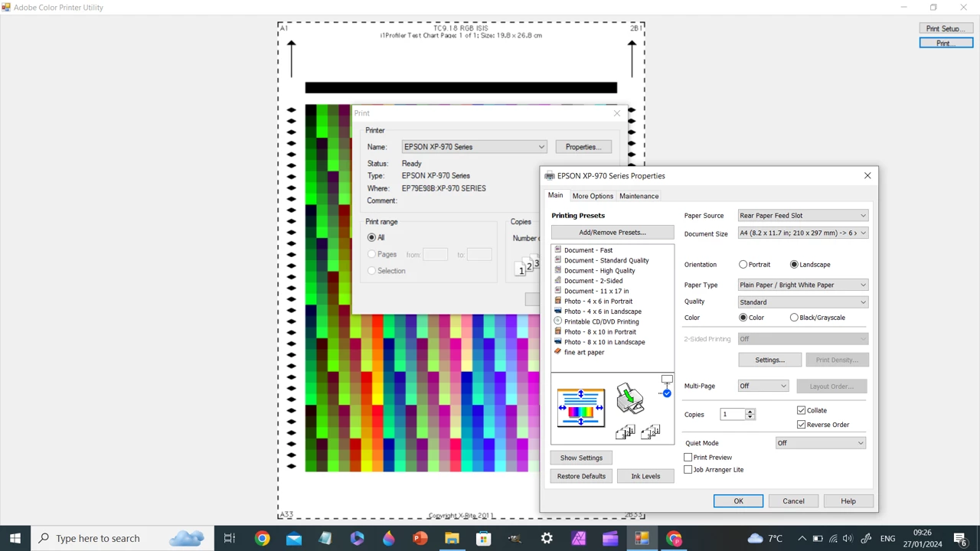Open the printer Name dropdown in the Print dialog

(x=475, y=147)
